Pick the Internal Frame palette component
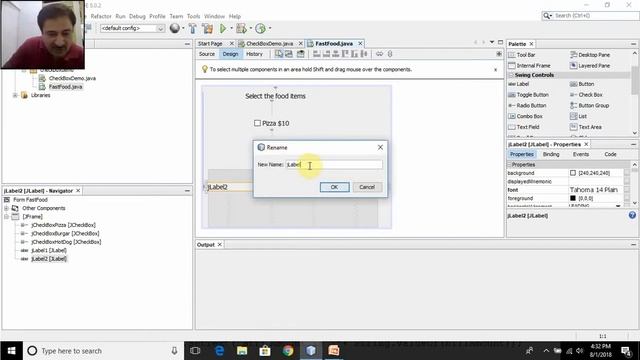This screenshot has width=640, height=360. pyautogui.click(x=530, y=66)
